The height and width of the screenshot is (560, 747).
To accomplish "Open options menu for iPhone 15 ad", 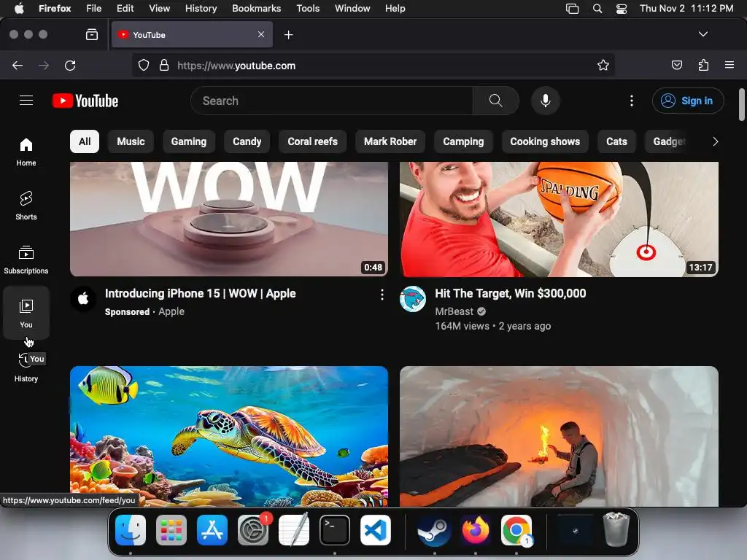I will [x=382, y=295].
